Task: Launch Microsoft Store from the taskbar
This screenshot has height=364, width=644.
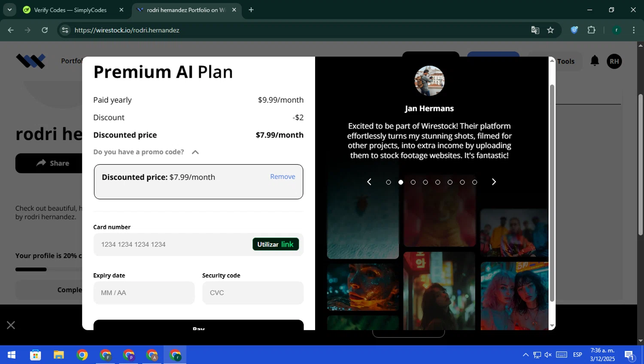Action: tap(35, 355)
